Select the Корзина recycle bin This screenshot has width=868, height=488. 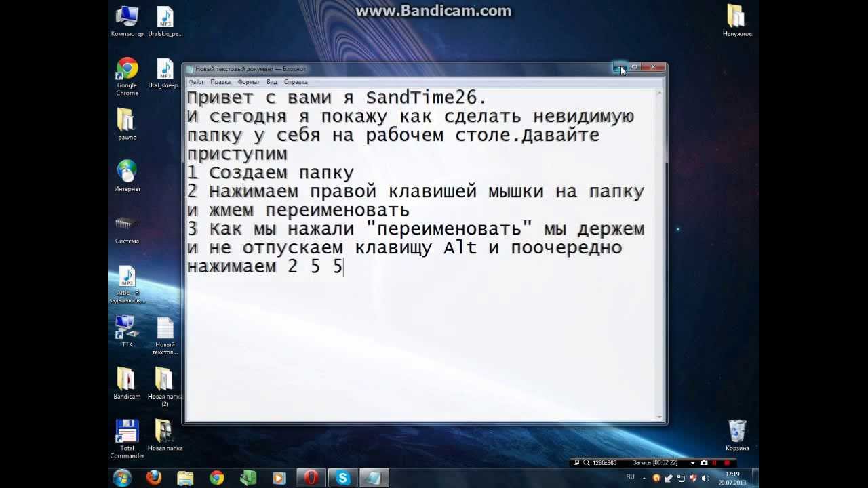[736, 435]
